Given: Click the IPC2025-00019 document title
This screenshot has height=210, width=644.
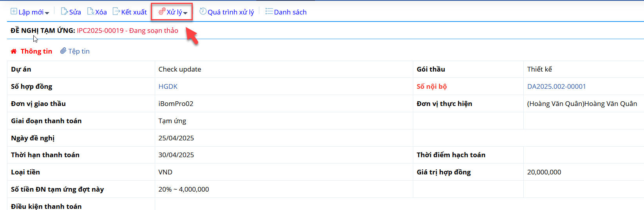Looking at the screenshot, I should [x=100, y=31].
